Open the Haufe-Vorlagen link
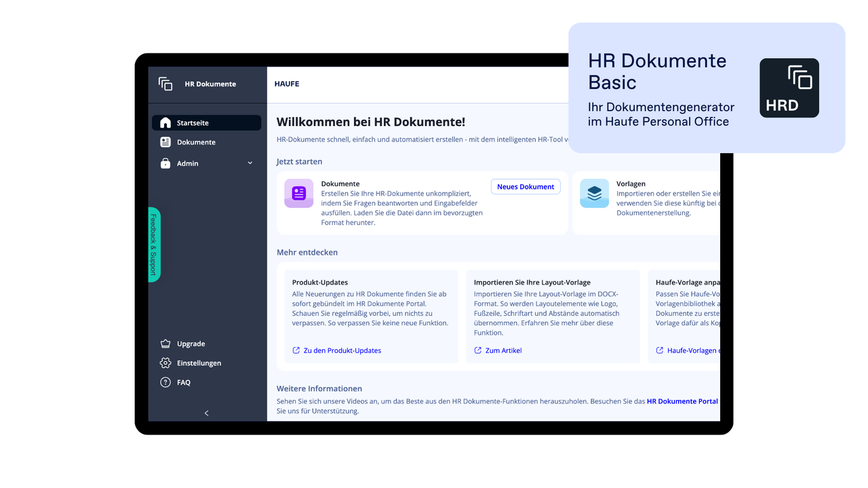Viewport: 868px width, 488px height. click(694, 350)
